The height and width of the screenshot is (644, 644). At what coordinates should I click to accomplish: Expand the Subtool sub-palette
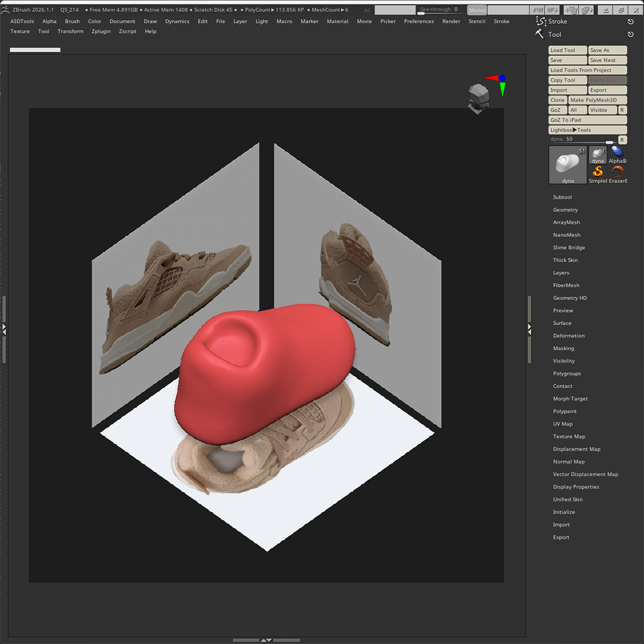tap(562, 197)
